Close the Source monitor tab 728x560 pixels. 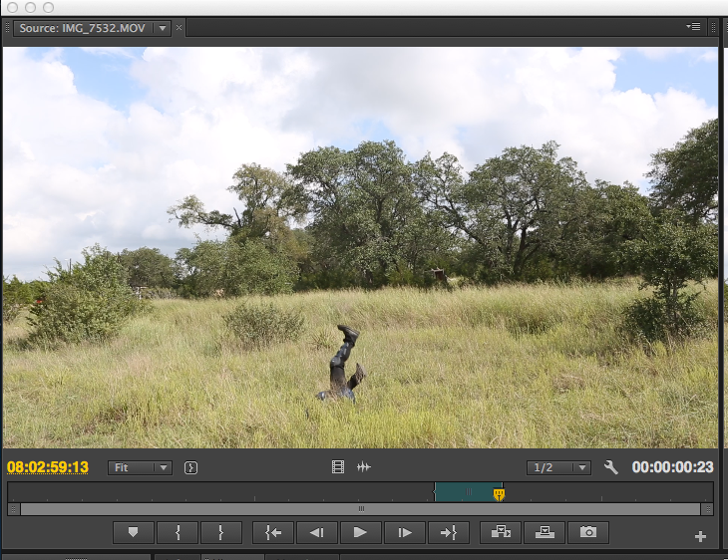click(x=179, y=28)
